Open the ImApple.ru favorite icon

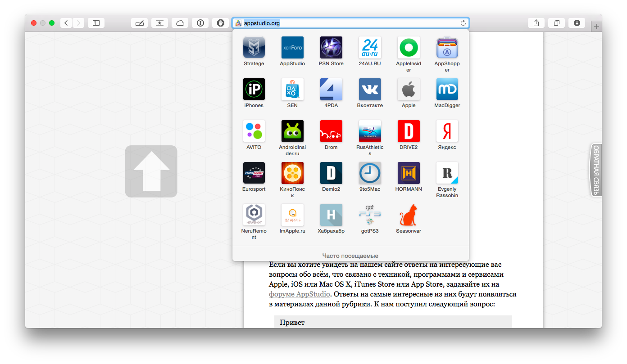(292, 215)
